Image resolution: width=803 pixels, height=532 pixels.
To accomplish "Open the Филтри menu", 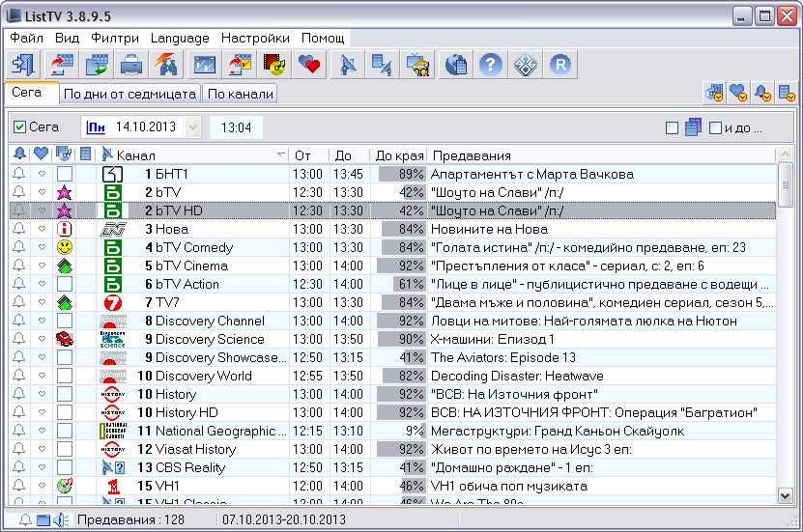I will click(x=115, y=38).
